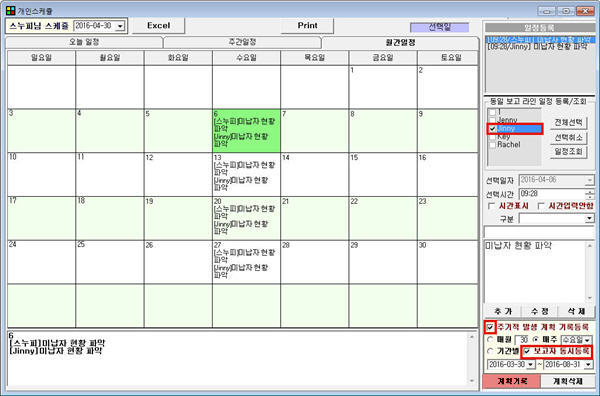Select day 1 calendar cell
The width and height of the screenshot is (600, 396).
tap(383, 87)
